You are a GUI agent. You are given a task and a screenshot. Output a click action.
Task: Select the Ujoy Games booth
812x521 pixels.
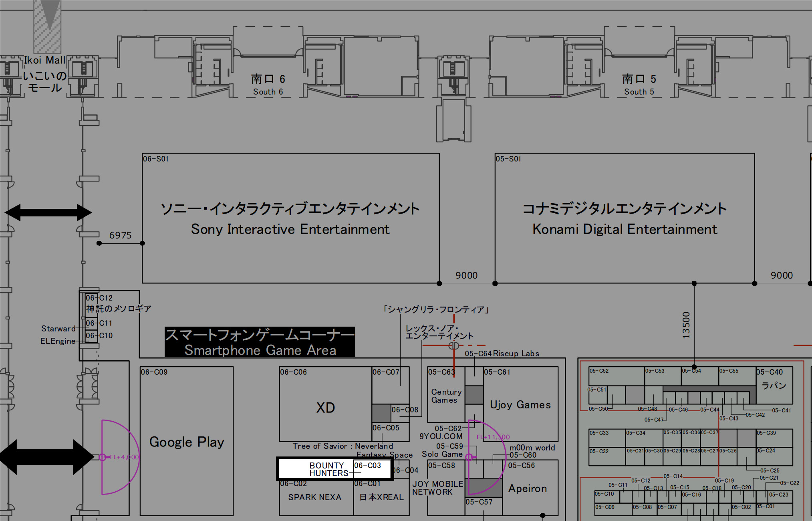[x=520, y=405]
